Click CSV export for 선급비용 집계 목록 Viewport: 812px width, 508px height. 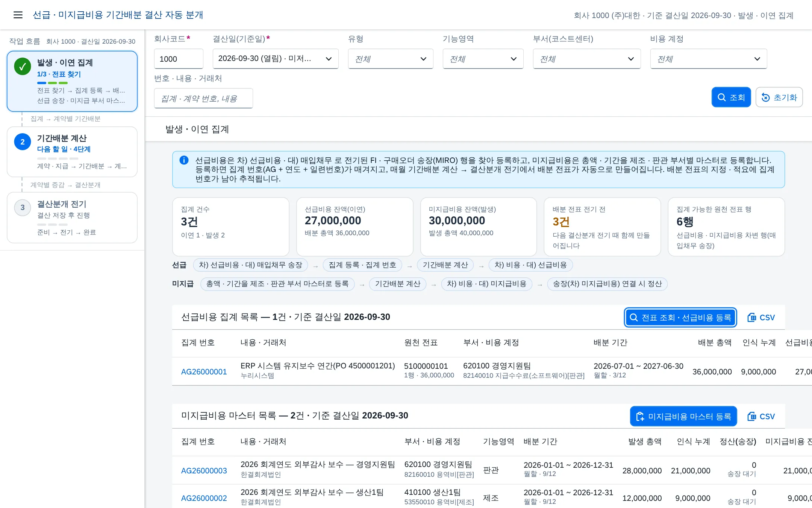[761, 317]
